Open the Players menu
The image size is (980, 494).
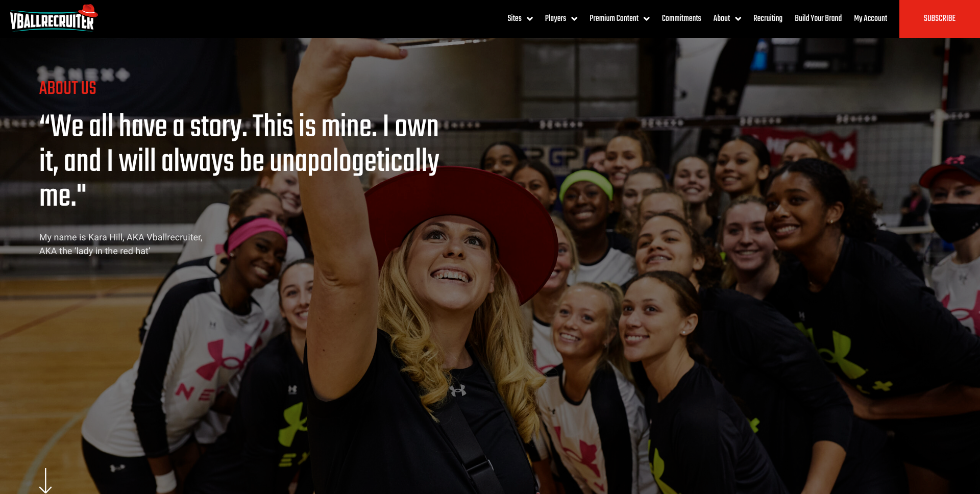point(555,18)
